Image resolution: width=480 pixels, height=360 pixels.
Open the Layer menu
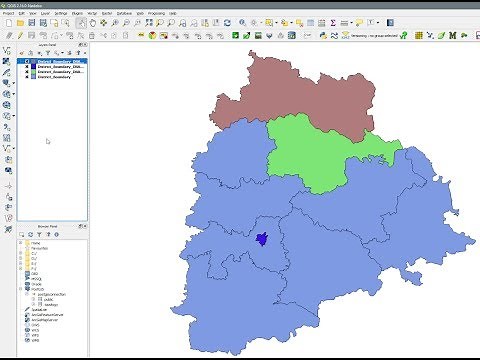click(x=45, y=13)
